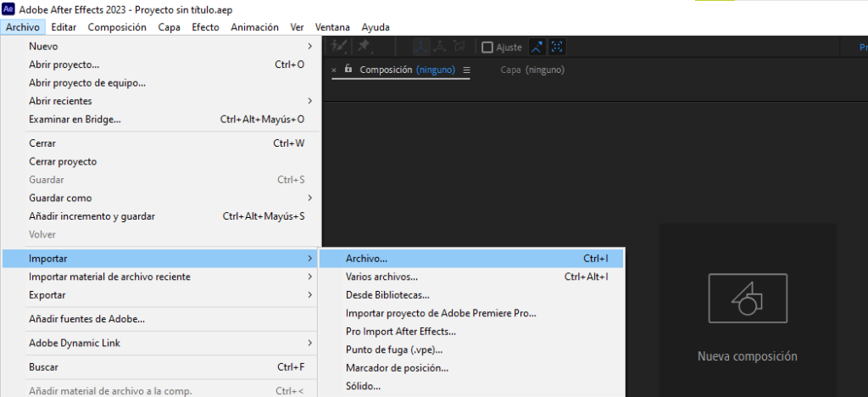This screenshot has height=397, width=868.
Task: Choose Importar proyecto de Adobe Premiere Pro...
Action: tap(471, 313)
